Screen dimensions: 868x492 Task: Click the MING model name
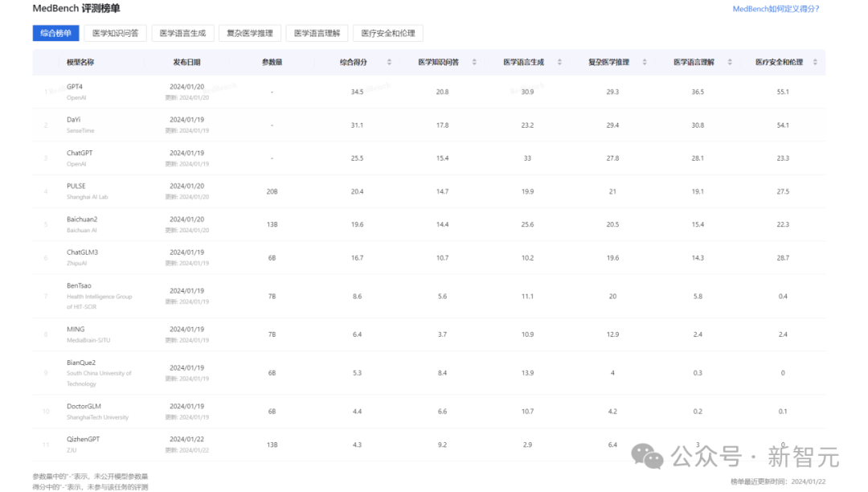[76, 330]
